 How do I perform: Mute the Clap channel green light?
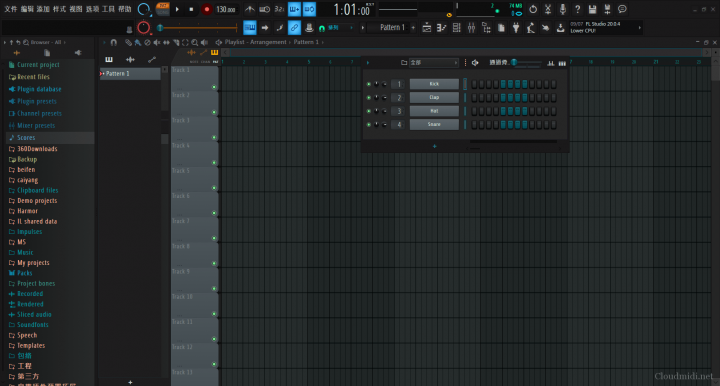368,98
